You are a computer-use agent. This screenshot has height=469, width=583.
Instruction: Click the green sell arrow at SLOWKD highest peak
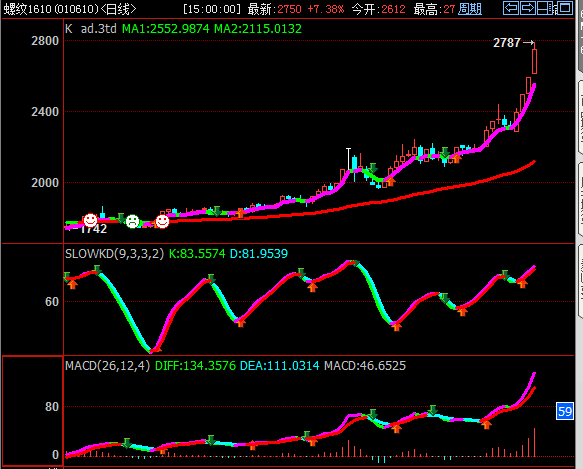(x=355, y=263)
